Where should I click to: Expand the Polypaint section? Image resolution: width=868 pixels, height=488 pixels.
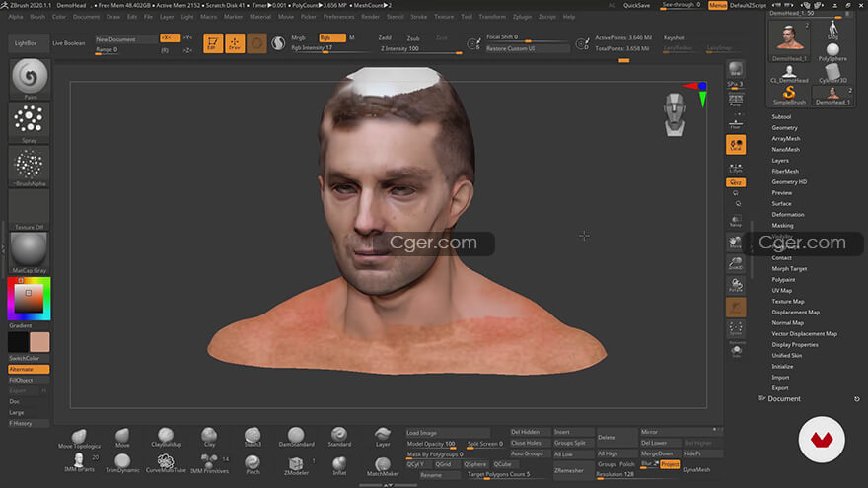coord(783,280)
